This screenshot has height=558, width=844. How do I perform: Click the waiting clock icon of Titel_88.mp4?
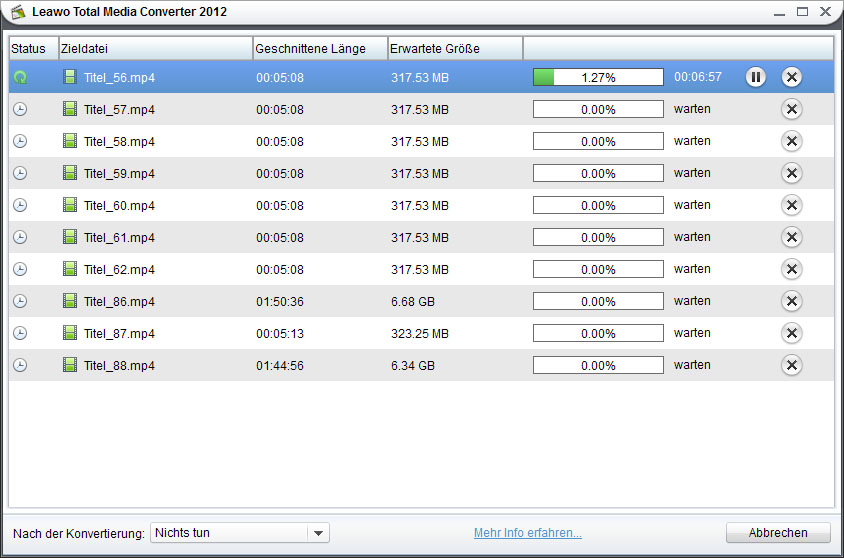tap(20, 365)
